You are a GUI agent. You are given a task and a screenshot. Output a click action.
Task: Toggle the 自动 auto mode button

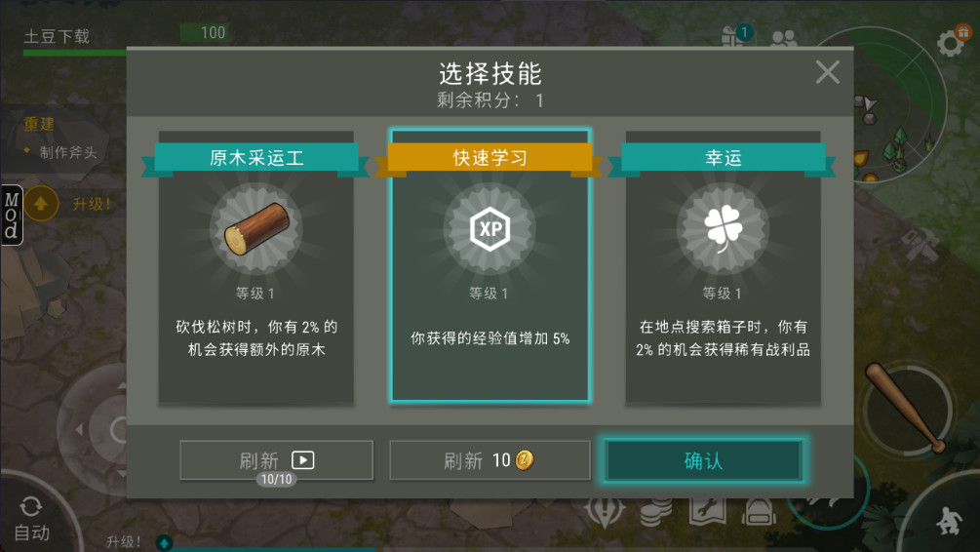click(x=31, y=519)
